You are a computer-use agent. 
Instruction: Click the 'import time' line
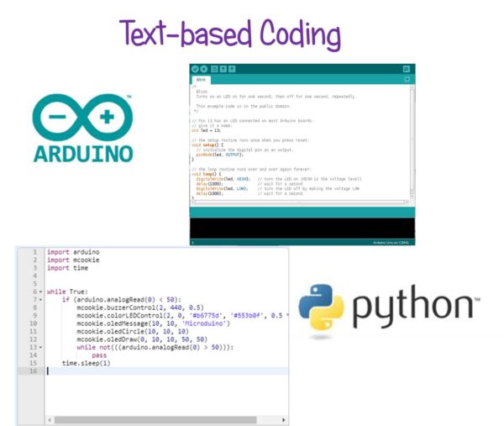tap(67, 268)
